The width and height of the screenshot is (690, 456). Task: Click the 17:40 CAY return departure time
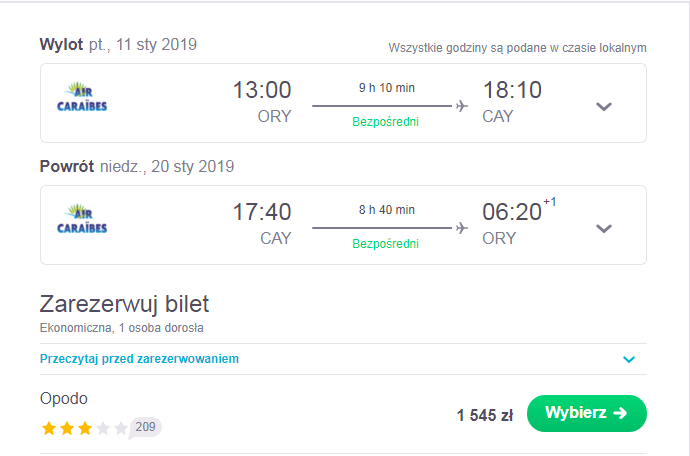[x=262, y=212]
